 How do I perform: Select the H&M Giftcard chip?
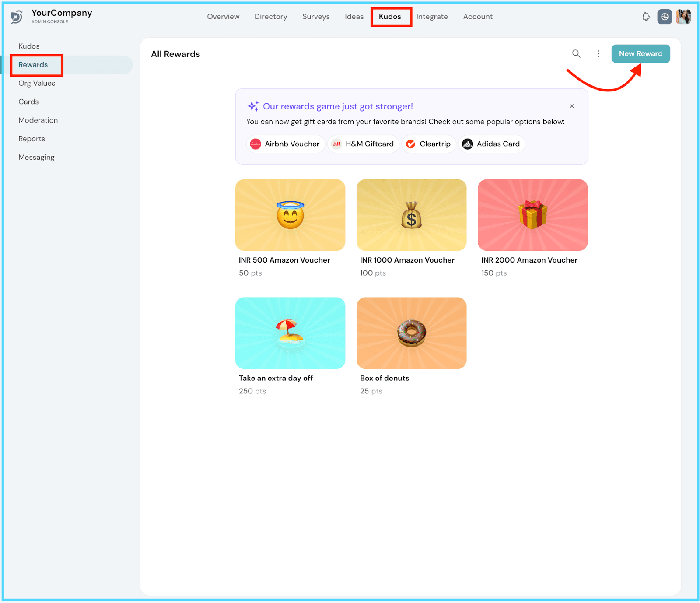tap(363, 144)
